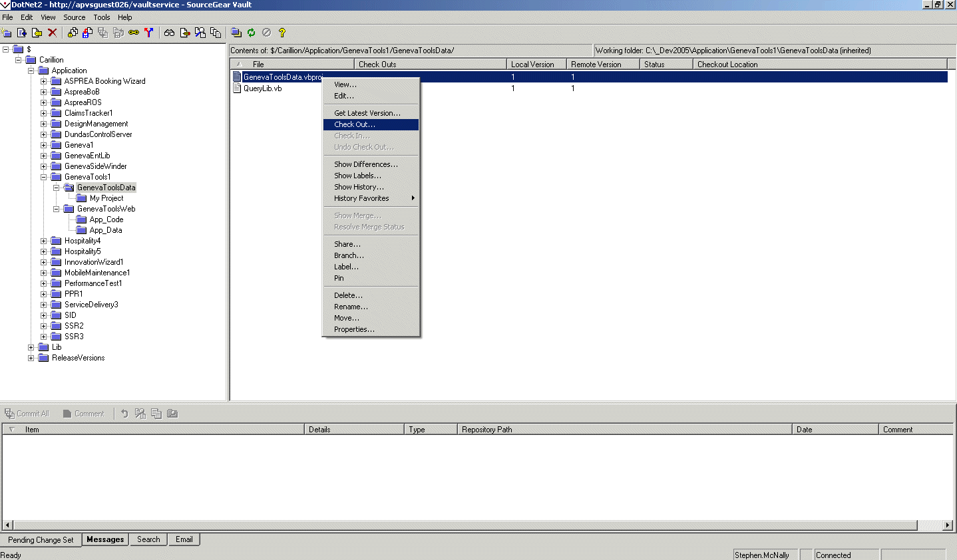This screenshot has width=957, height=560.
Task: Switch to the Search tab
Action: (148, 539)
